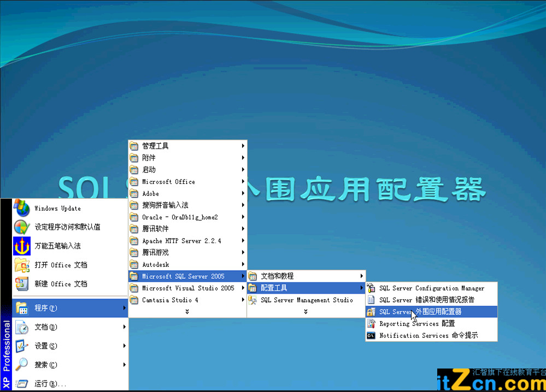Open 运行(R)... from Start menu
546x392 pixels.
(70, 383)
